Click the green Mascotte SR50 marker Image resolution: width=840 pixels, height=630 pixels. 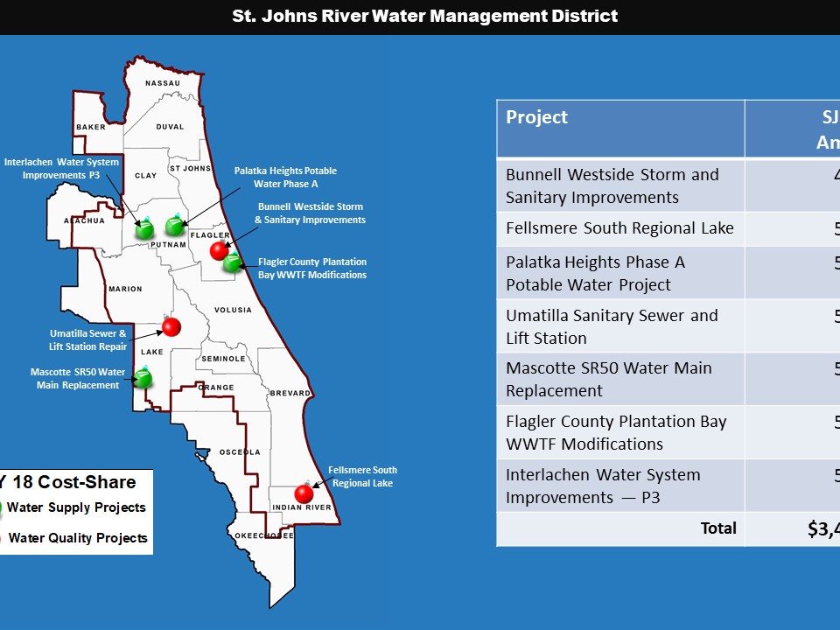tap(143, 378)
